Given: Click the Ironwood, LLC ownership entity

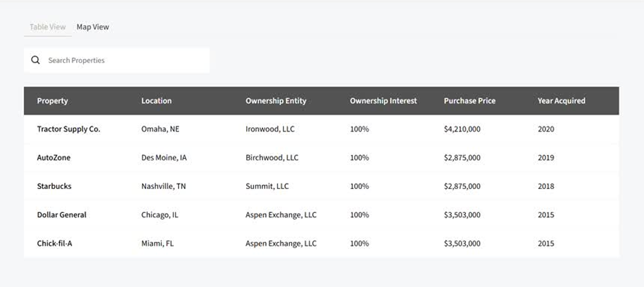Looking at the screenshot, I should (270, 129).
